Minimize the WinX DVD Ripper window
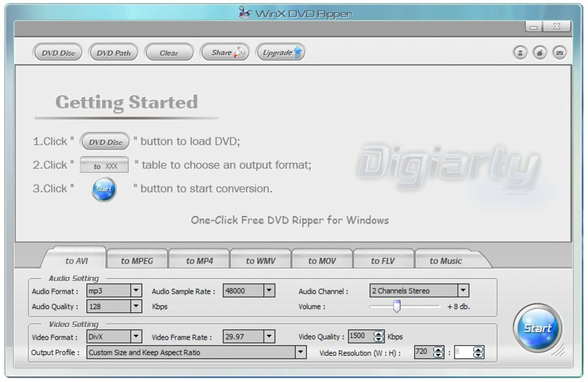 pos(534,27)
